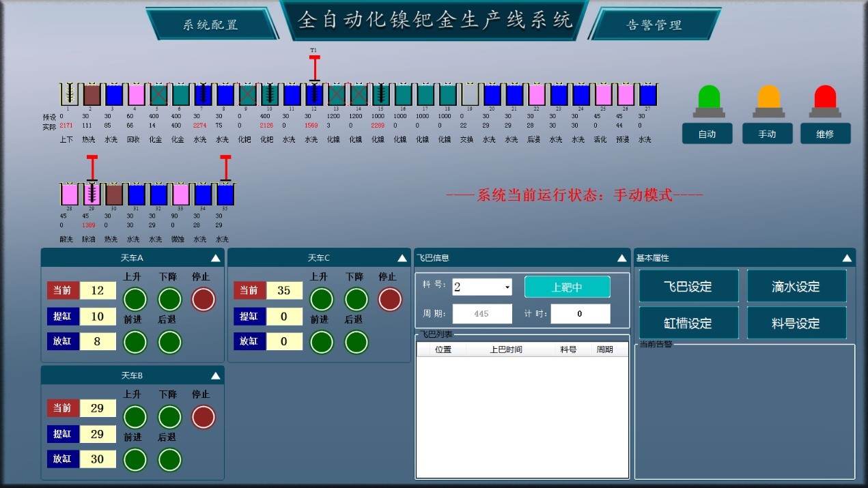Viewport: 868px width, 488px height.
Task: Click the 周期 column header in 飞巴列表
Action: 604,349
